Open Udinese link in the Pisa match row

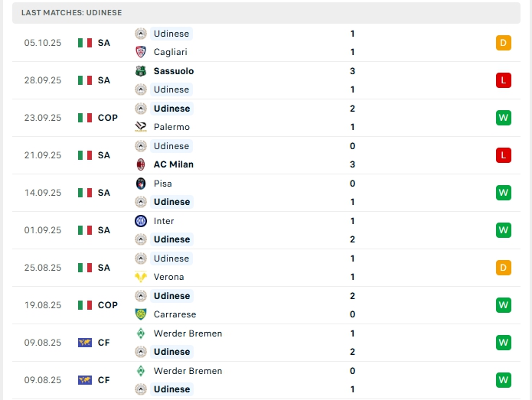171,202
